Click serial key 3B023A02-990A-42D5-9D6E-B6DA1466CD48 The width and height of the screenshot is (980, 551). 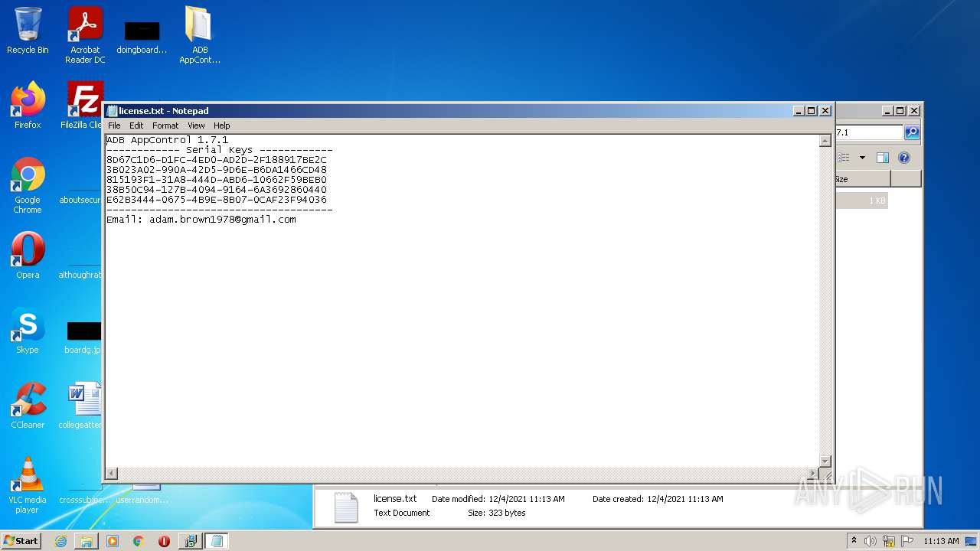pos(217,170)
